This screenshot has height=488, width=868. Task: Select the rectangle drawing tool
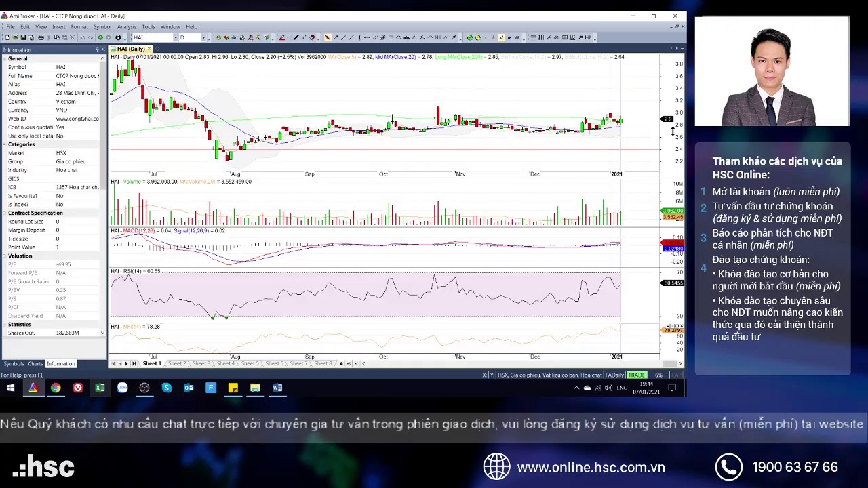point(391,37)
